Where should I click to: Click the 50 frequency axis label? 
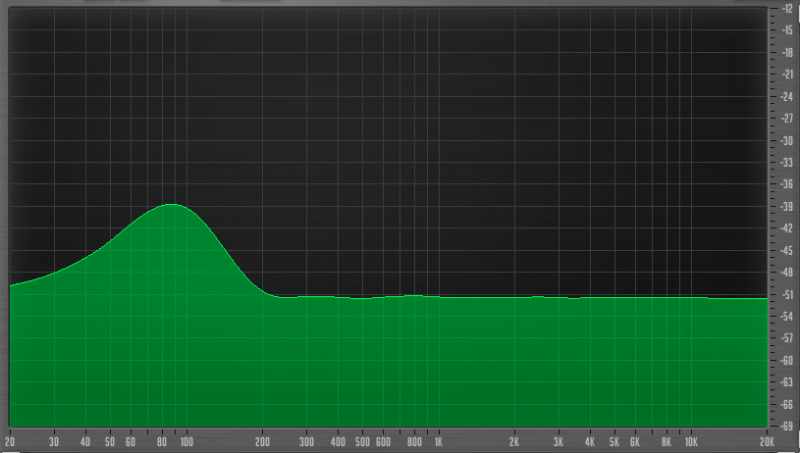110,441
